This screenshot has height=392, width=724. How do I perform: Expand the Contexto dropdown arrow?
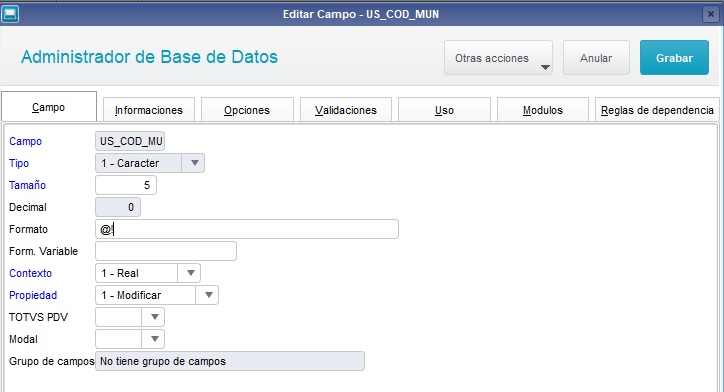pos(190,273)
